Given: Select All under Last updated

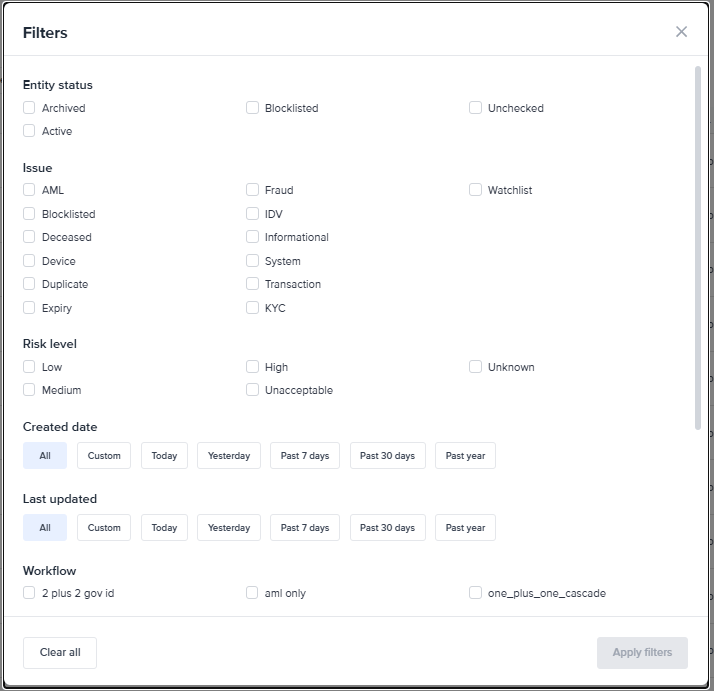Looking at the screenshot, I should (x=45, y=528).
